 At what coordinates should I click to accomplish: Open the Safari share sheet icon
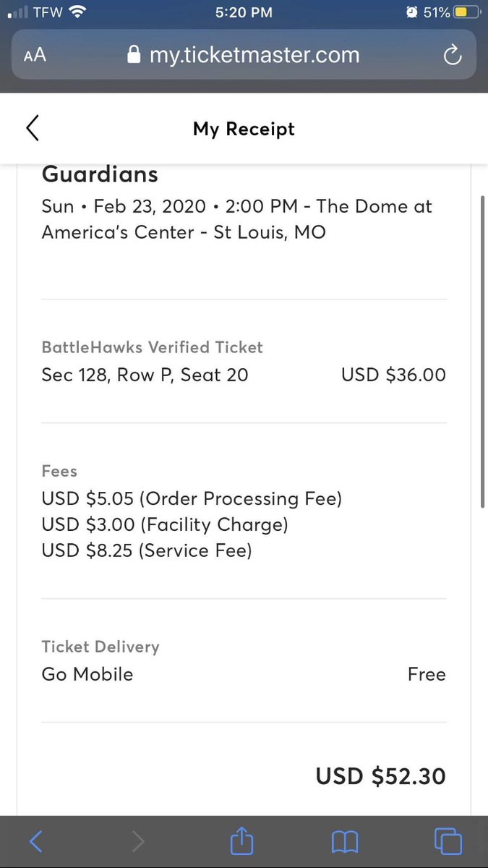(x=242, y=840)
